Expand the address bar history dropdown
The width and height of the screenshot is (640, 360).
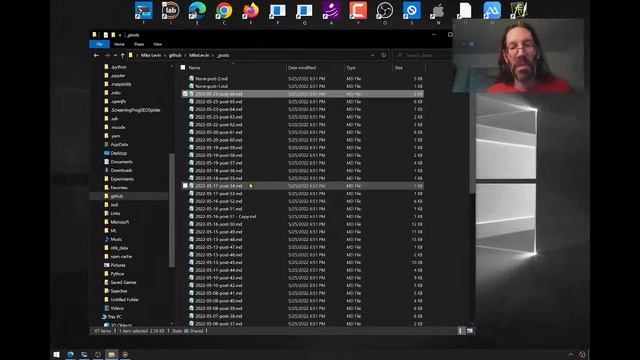pyautogui.click(x=373, y=55)
